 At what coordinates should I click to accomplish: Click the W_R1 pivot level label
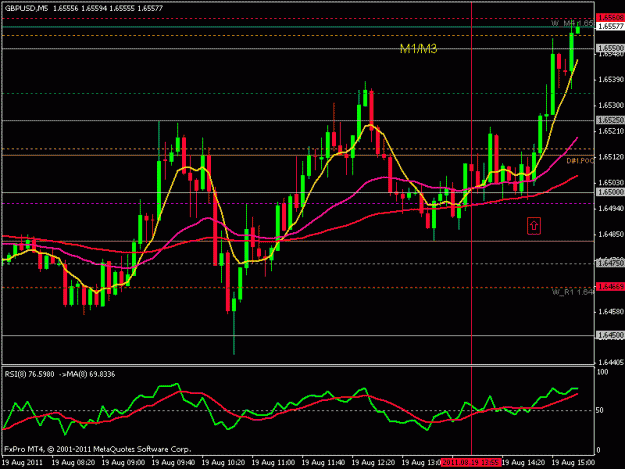coord(573,292)
